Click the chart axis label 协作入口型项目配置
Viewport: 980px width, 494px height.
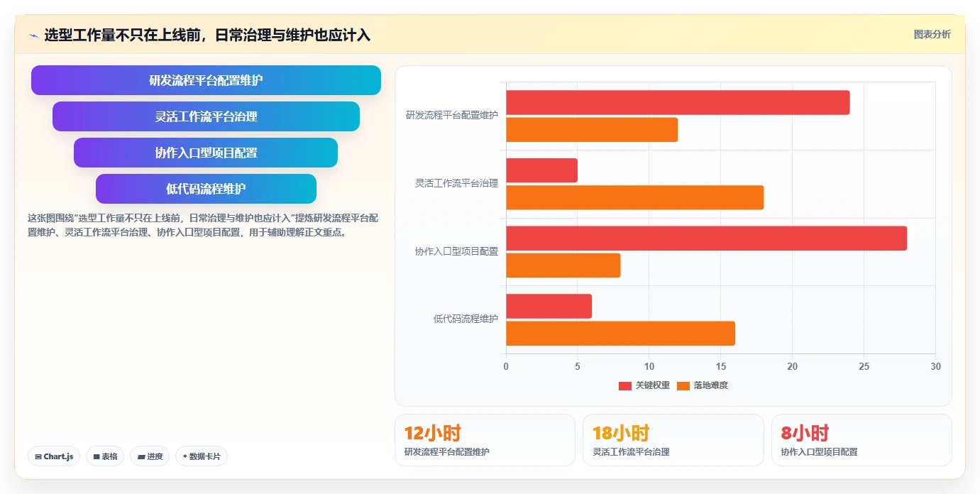456,251
